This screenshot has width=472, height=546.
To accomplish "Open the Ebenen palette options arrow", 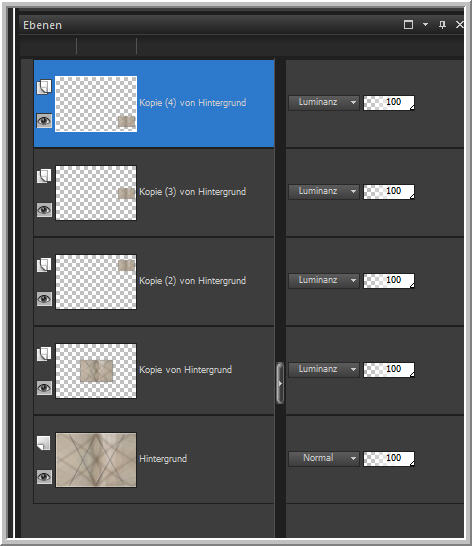I will tap(425, 25).
